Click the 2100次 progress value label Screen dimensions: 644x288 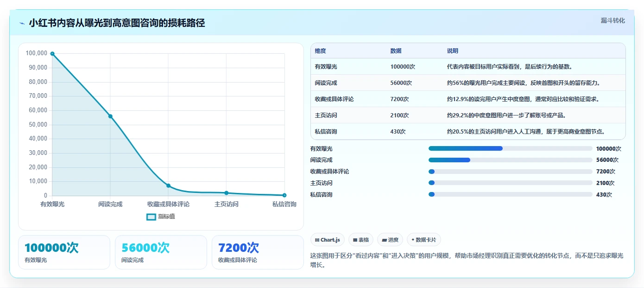click(x=606, y=183)
